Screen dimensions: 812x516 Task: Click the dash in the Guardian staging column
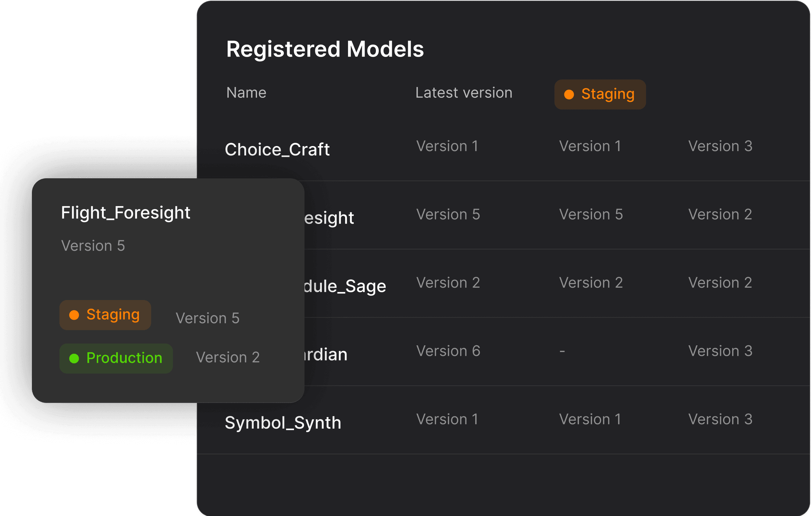pyautogui.click(x=562, y=351)
